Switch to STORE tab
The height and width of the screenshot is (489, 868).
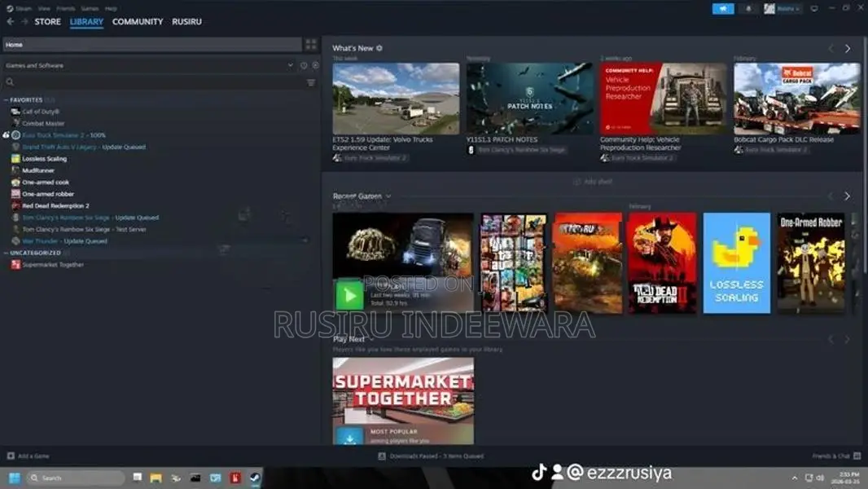click(47, 22)
